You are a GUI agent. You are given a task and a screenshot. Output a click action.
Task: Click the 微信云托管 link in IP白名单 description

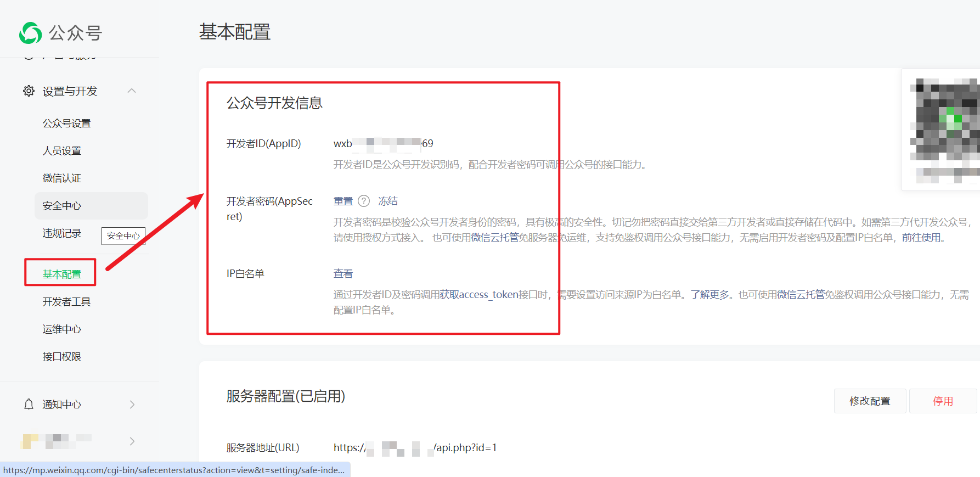tap(801, 295)
